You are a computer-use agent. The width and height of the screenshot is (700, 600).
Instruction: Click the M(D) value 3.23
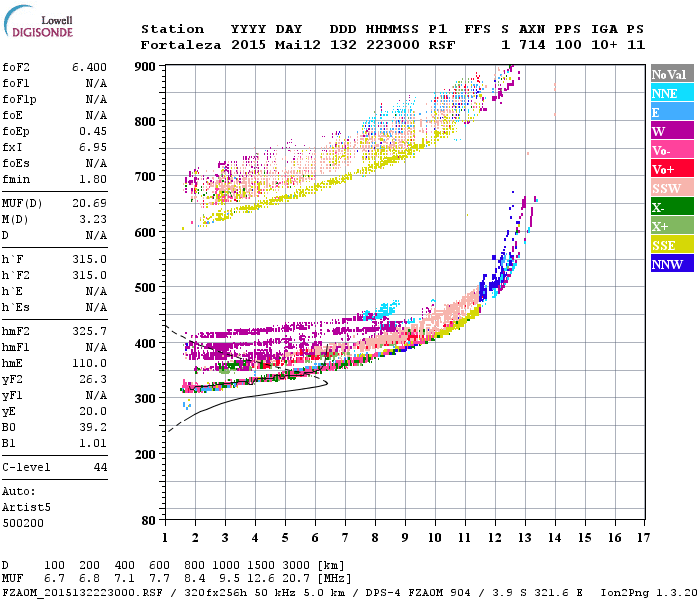(93, 220)
